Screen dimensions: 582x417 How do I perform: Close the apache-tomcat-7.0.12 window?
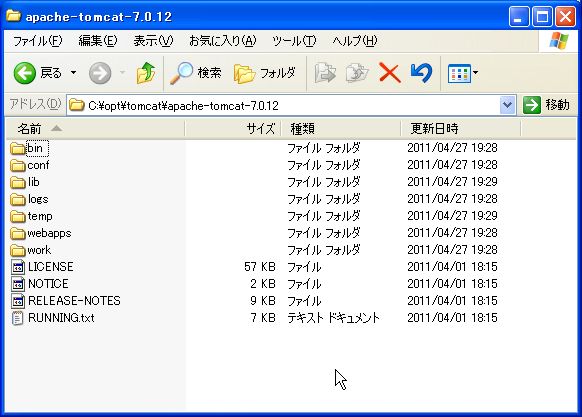point(565,17)
